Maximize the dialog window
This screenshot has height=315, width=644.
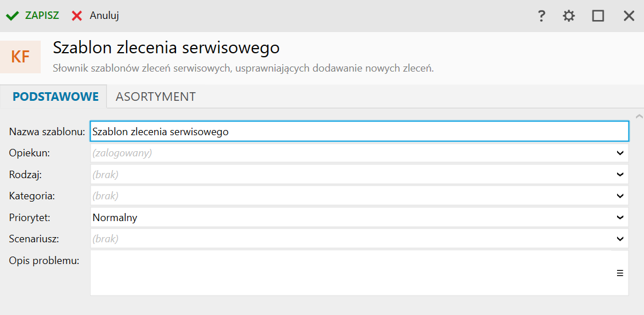pos(598,16)
